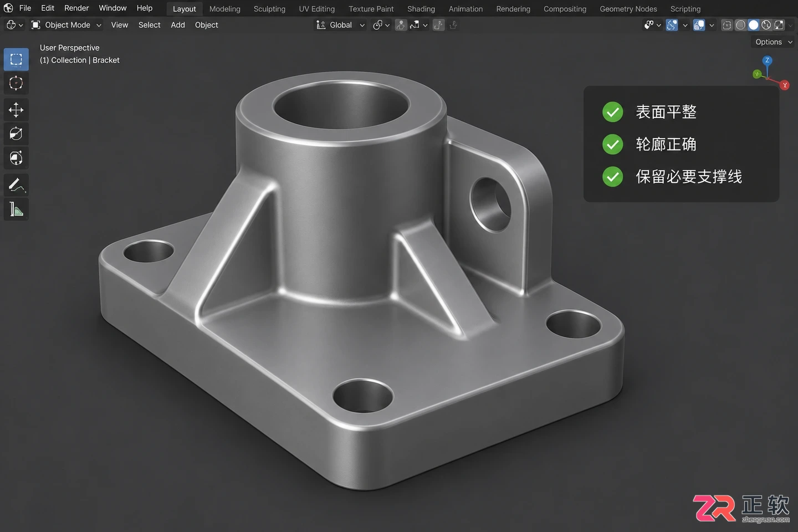Switch to the Shading workspace tab
The image size is (798, 532).
pos(421,9)
